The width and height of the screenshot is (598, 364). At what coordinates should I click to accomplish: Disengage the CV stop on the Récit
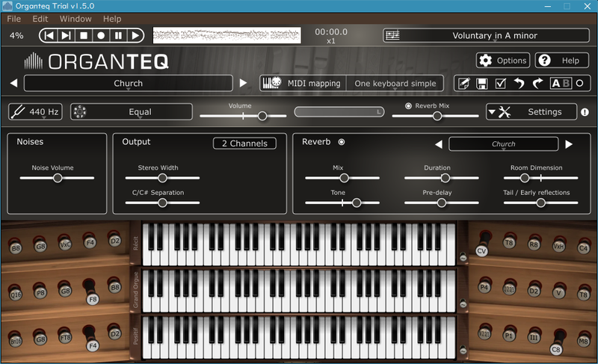[481, 250]
